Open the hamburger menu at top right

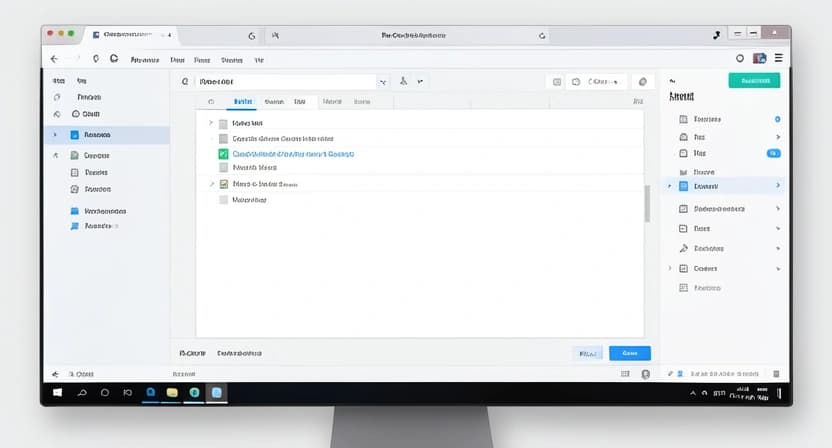click(x=778, y=58)
